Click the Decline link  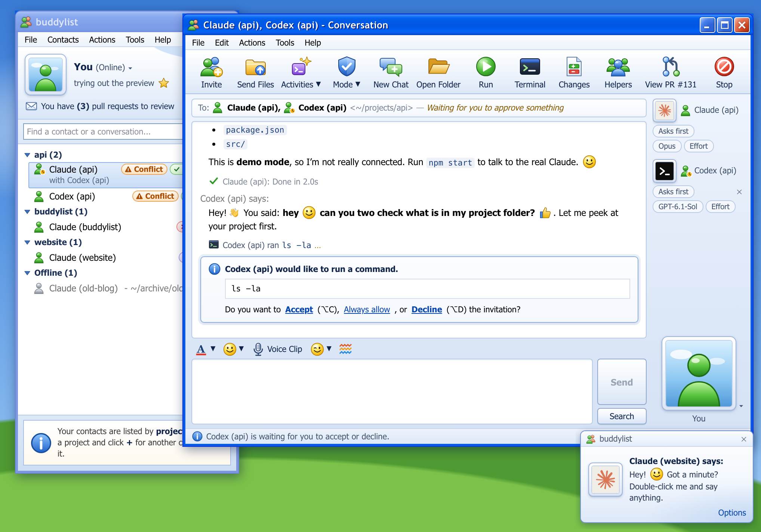[x=426, y=309]
